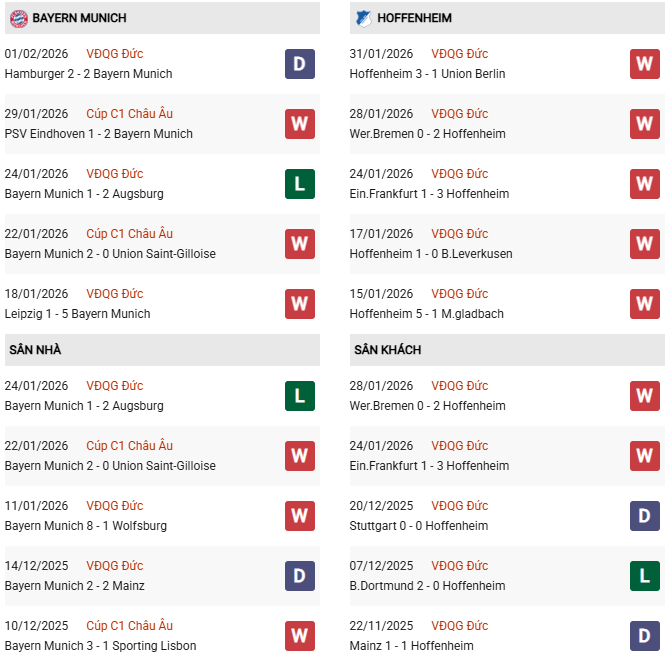This screenshot has height=658, width=666.
Task: Open the Leipzig 1 - 5 Bayern Munich result
Action: coord(77,314)
